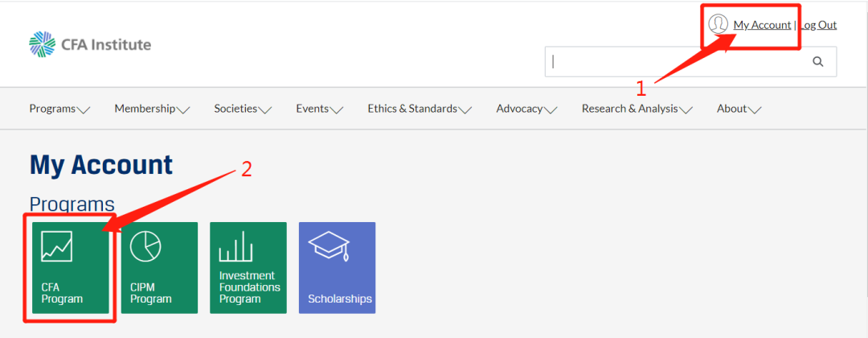This screenshot has height=338, width=868.
Task: Open the CIPM Program tile
Action: point(159,268)
